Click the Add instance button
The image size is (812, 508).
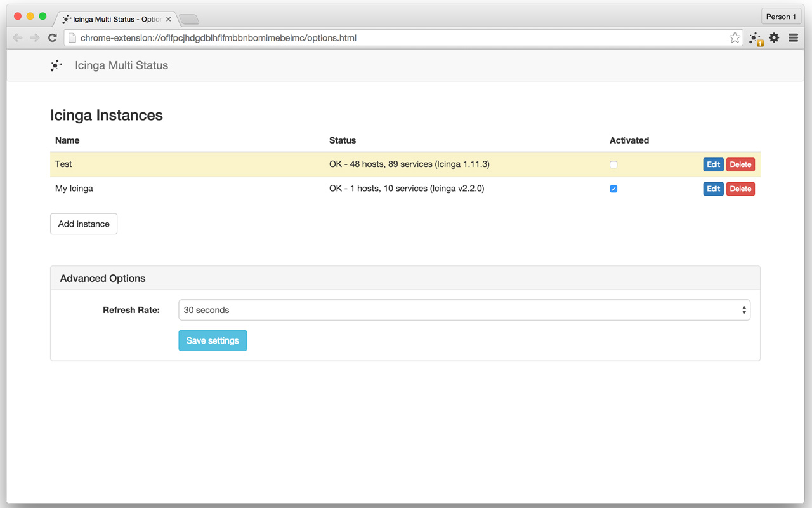[83, 224]
